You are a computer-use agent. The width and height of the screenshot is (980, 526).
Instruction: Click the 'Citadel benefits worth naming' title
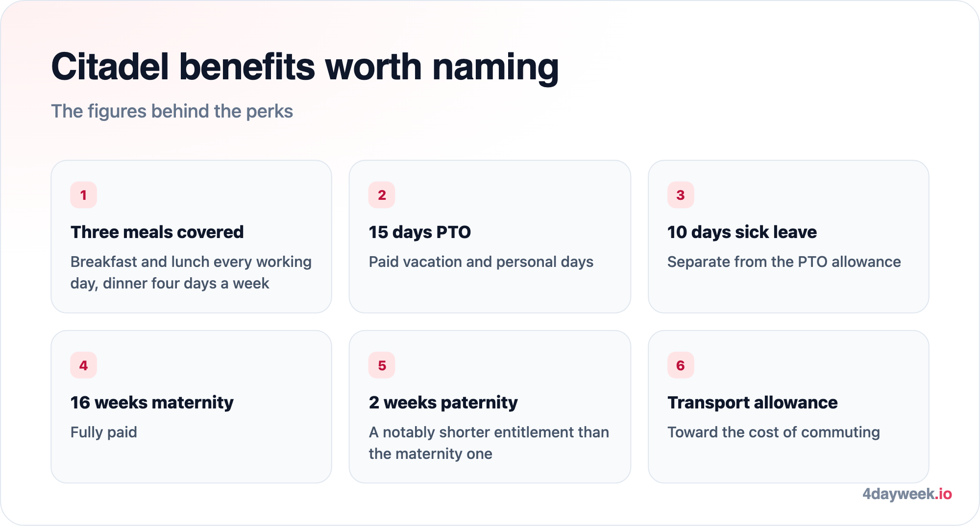(x=305, y=67)
